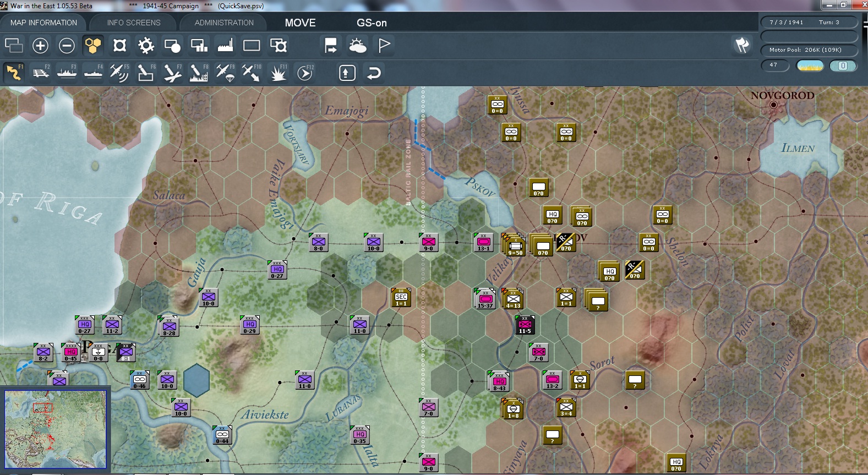Select the F2 rail movement mode
The image size is (868, 475).
pyautogui.click(x=40, y=73)
